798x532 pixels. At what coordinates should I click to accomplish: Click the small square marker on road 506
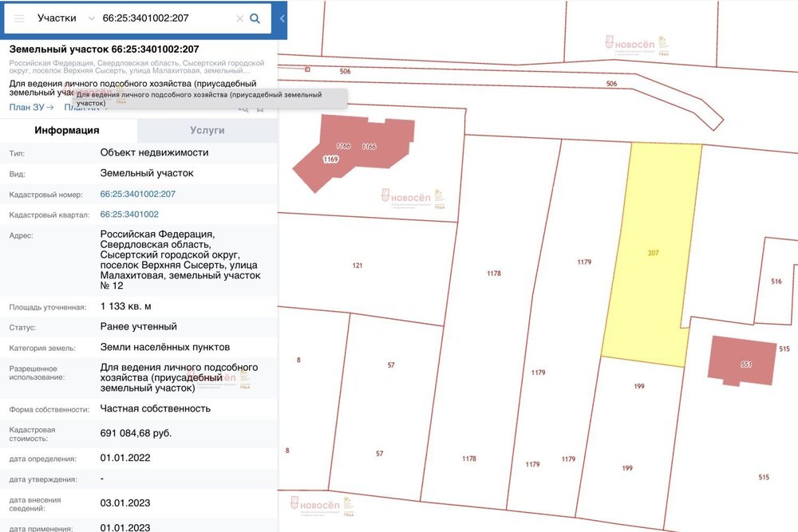click(x=307, y=69)
